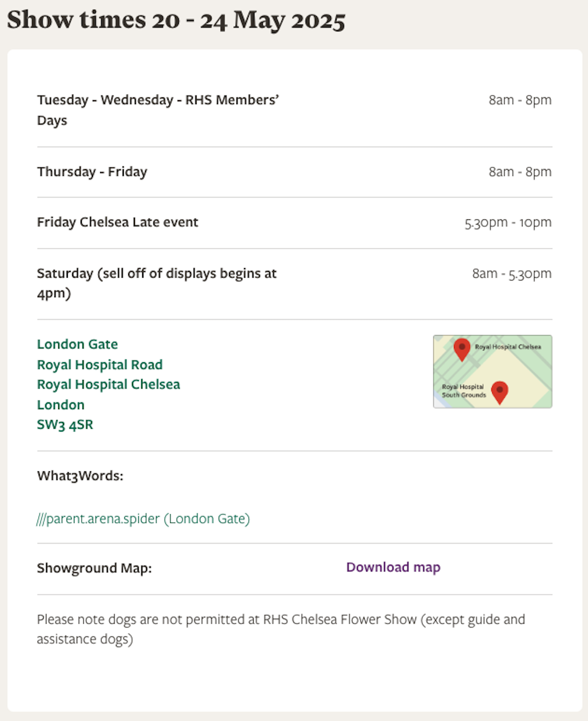Screen dimensions: 588x721
Task: Click the Download map link
Action: [393, 567]
